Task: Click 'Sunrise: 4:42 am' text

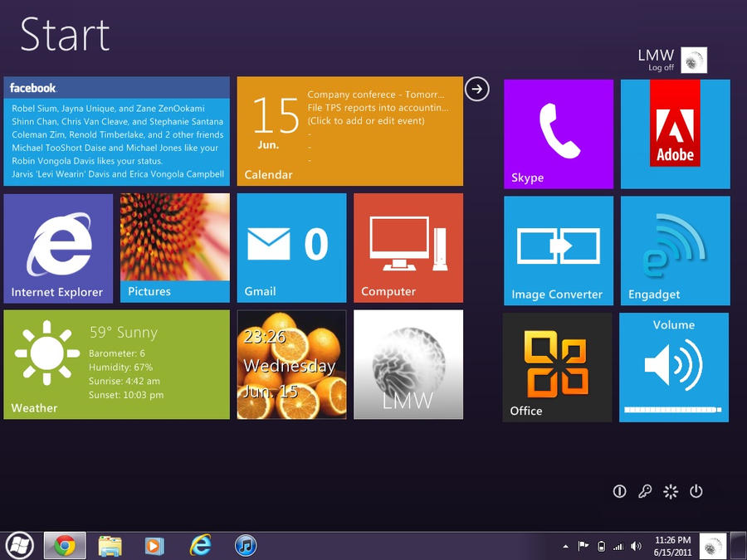Action: (124, 381)
